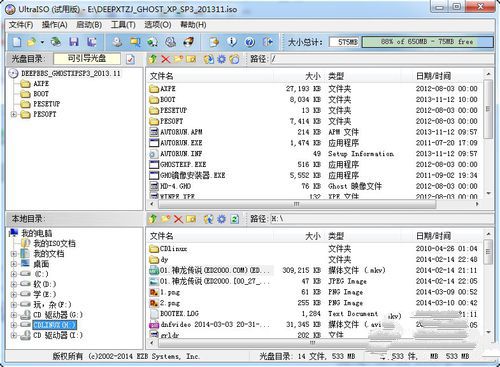Click the Help question mark icon

tap(250, 42)
